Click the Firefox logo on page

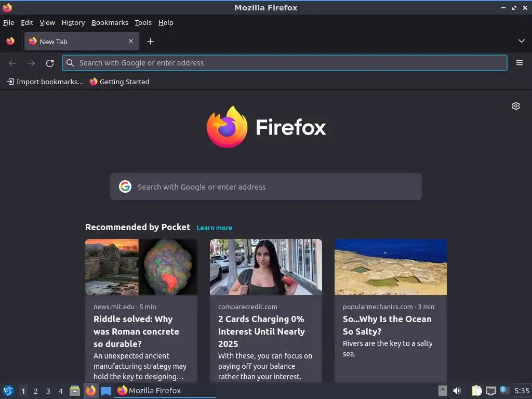(266, 127)
